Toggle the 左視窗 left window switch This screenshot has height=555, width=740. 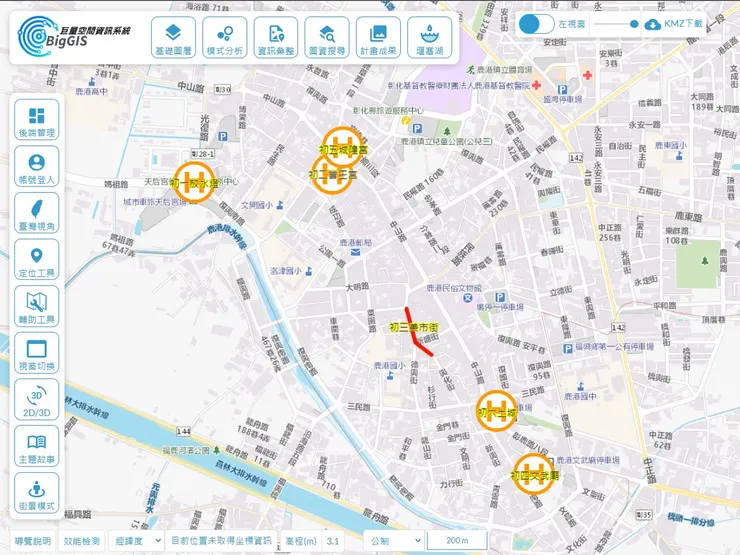point(536,24)
